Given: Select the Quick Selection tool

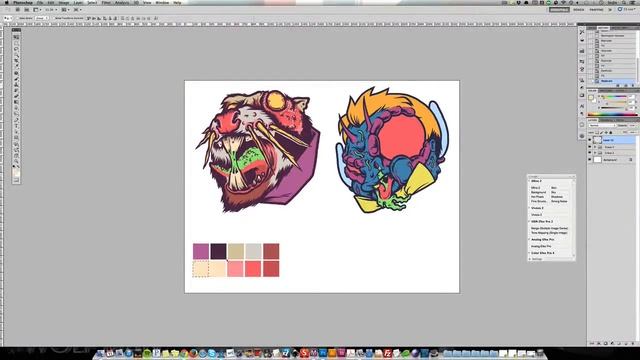Looking at the screenshot, I should click(x=16, y=54).
